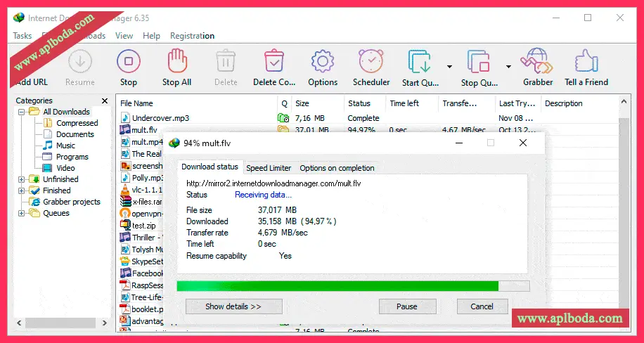Screen dimensions: 644x343
Task: Open the Stop Queue dropdown arrow
Action: 508,67
